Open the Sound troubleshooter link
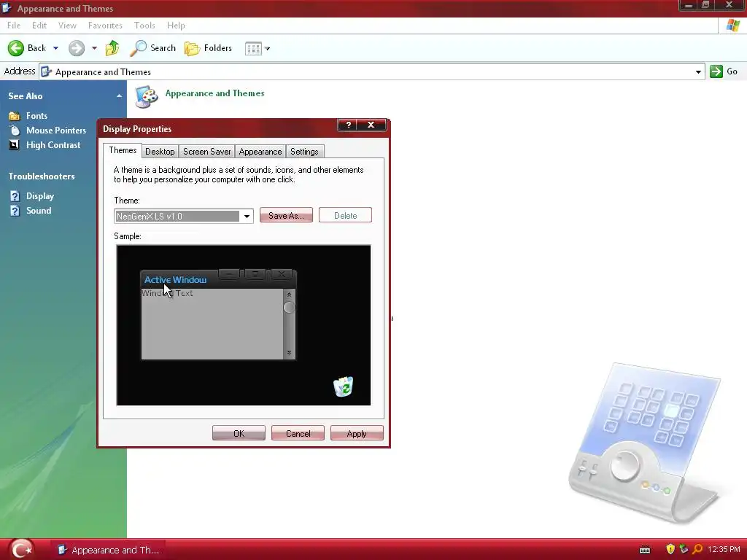The image size is (747, 560). click(39, 211)
